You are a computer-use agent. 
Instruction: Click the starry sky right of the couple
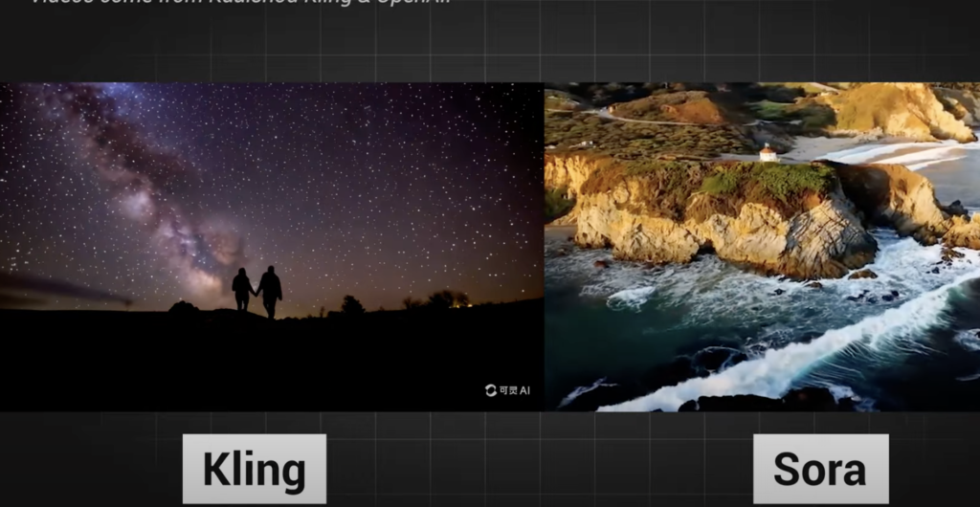(402, 191)
